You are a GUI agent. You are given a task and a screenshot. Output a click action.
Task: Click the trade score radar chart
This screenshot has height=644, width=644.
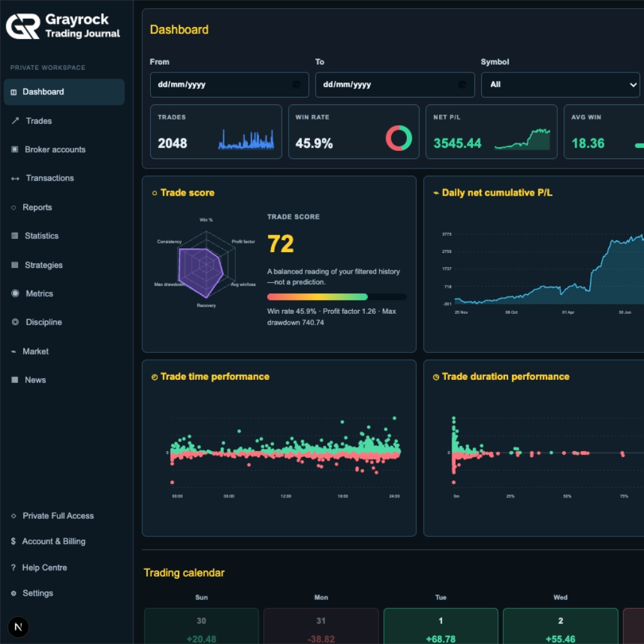coord(206,264)
